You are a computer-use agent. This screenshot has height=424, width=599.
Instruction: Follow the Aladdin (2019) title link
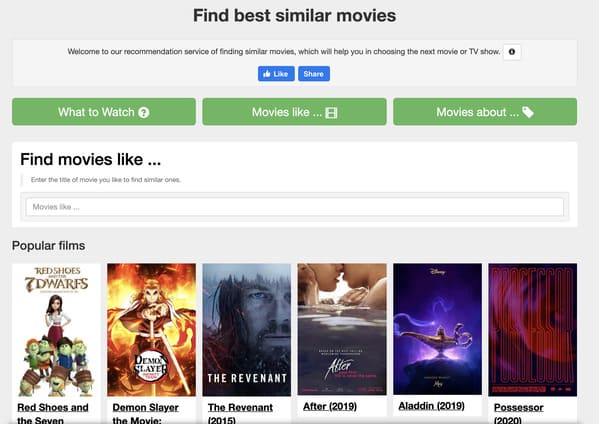[431, 406]
